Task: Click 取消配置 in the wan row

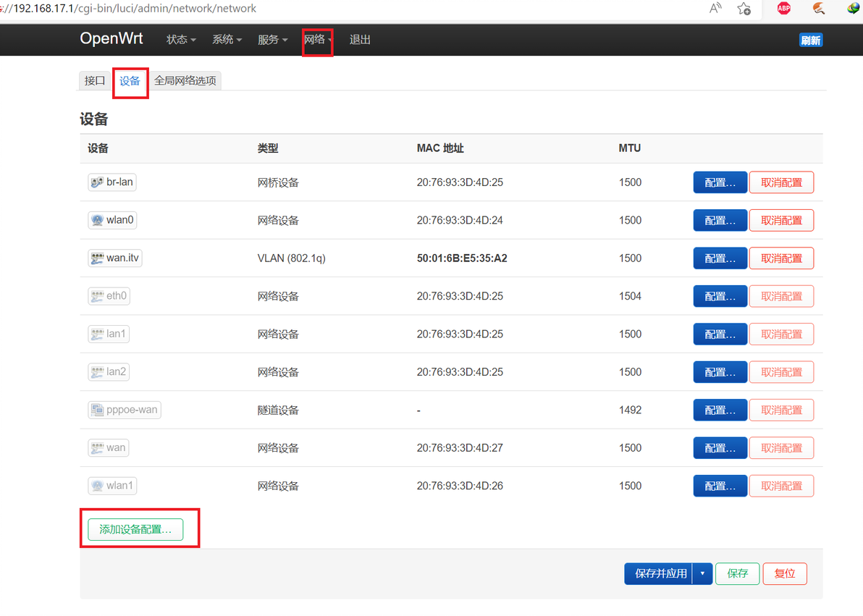Action: click(781, 448)
